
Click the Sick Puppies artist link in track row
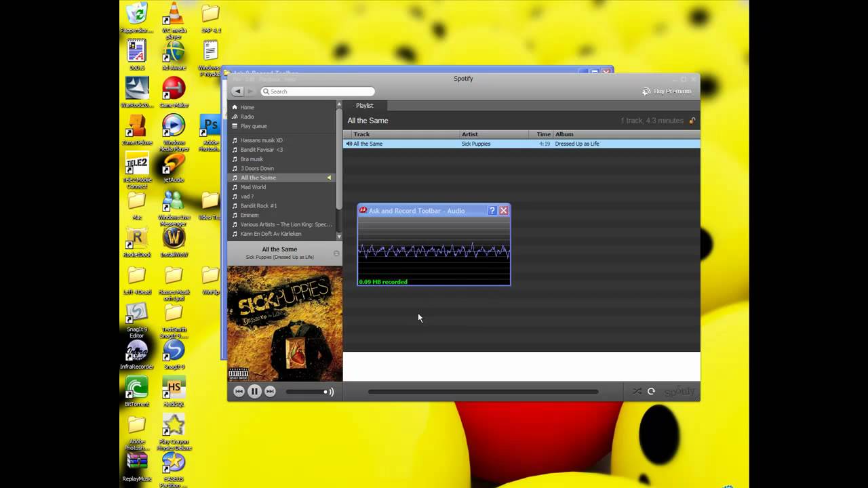coord(475,144)
